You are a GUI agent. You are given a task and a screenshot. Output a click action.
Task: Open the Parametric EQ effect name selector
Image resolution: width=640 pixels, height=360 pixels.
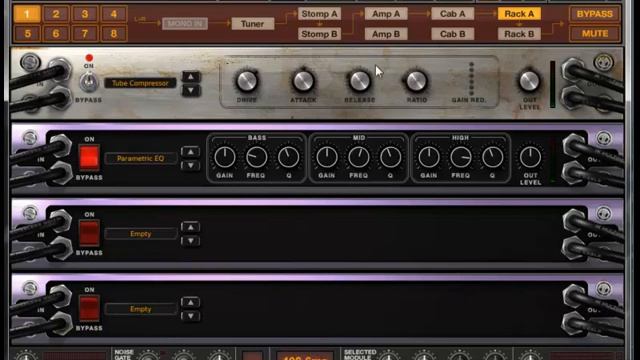click(x=140, y=158)
